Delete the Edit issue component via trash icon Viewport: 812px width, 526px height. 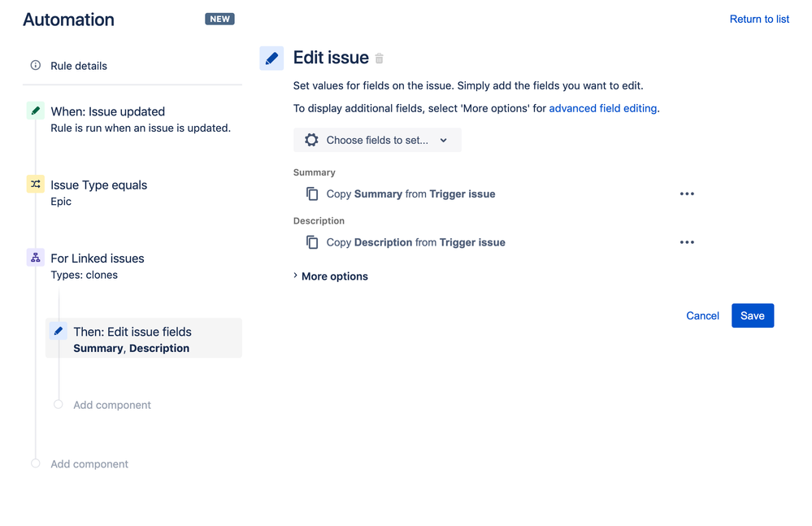(379, 59)
